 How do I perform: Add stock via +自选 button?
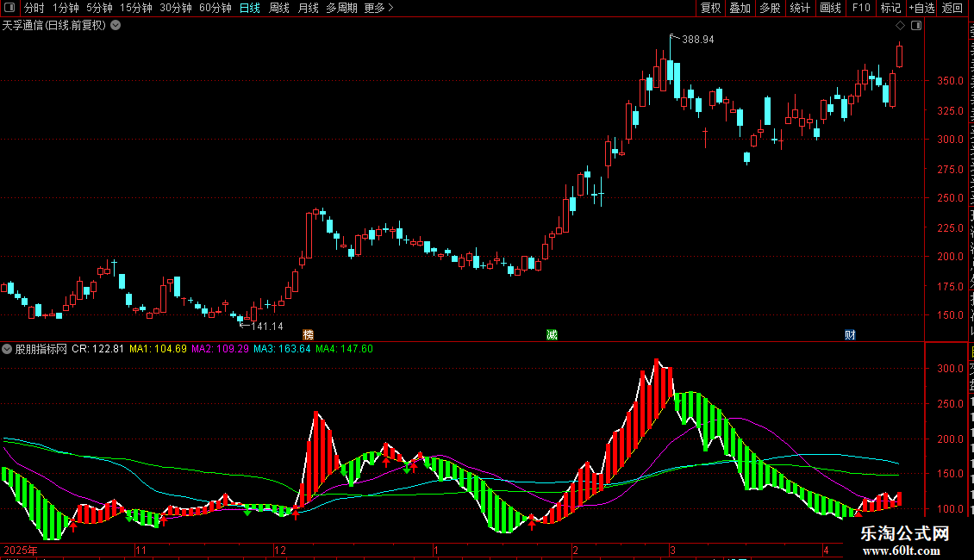pyautogui.click(x=921, y=8)
